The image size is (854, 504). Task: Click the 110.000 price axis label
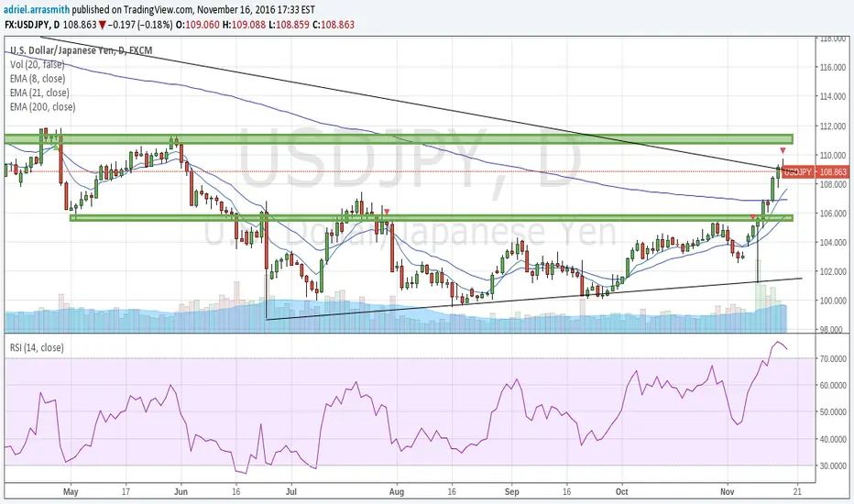pyautogui.click(x=833, y=155)
